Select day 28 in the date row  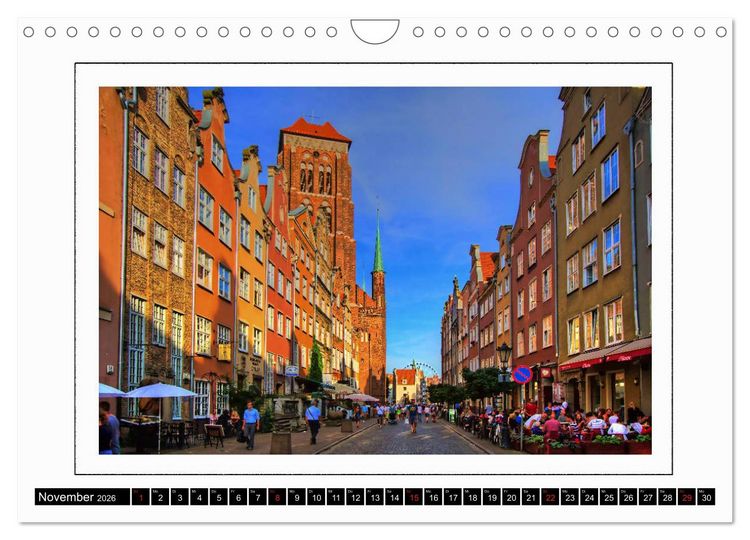pyautogui.click(x=668, y=496)
